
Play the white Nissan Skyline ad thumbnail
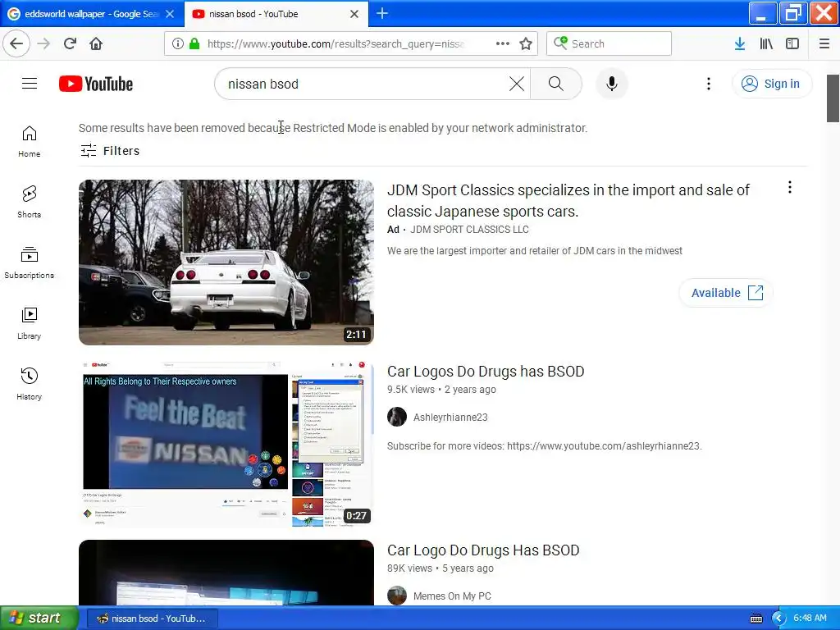(226, 262)
